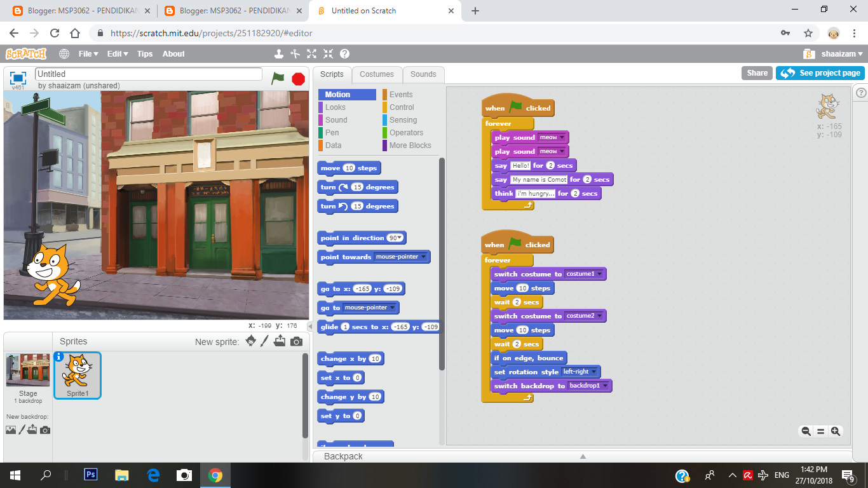
Task: Select the Delete scissors tool in toolbar
Action: tap(295, 54)
